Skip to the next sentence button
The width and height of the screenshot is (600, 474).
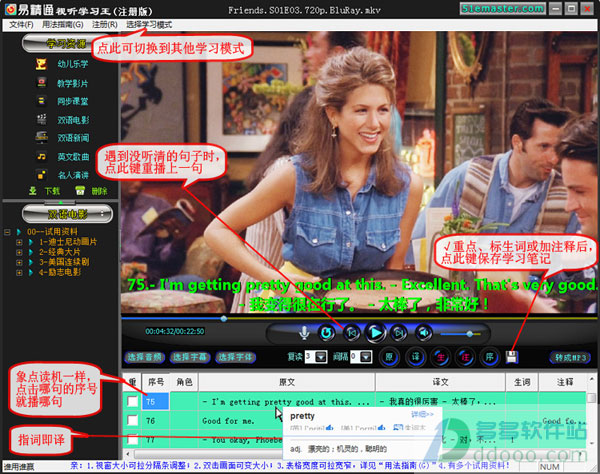(x=399, y=333)
